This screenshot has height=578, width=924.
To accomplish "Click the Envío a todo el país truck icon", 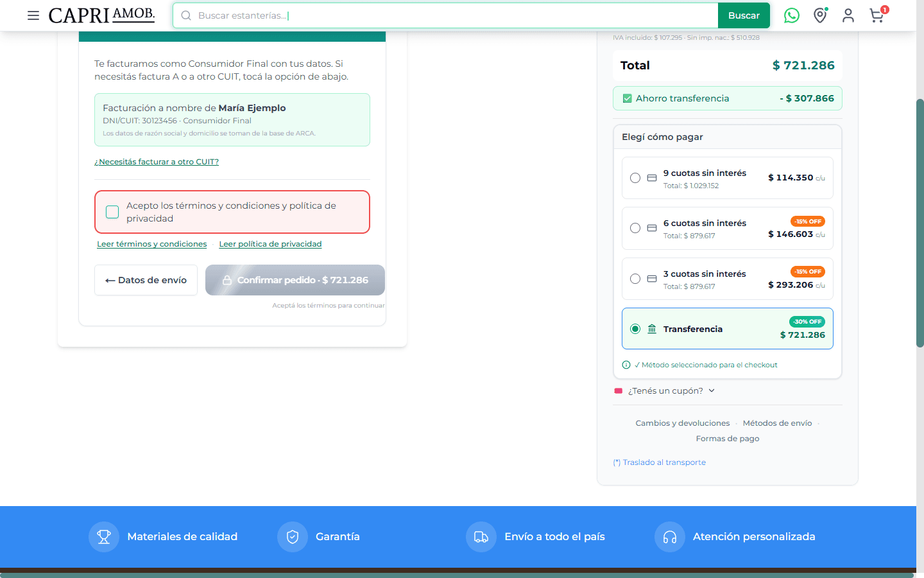I will tap(481, 537).
